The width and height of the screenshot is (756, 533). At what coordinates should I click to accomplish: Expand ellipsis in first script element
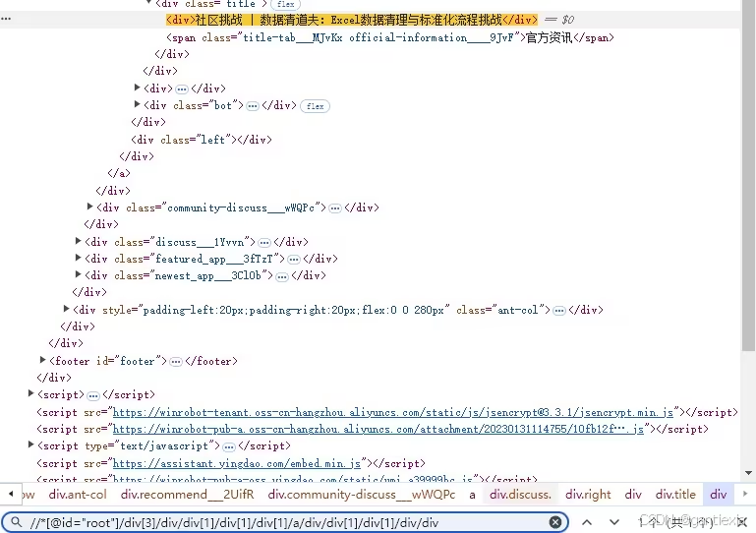click(93, 395)
